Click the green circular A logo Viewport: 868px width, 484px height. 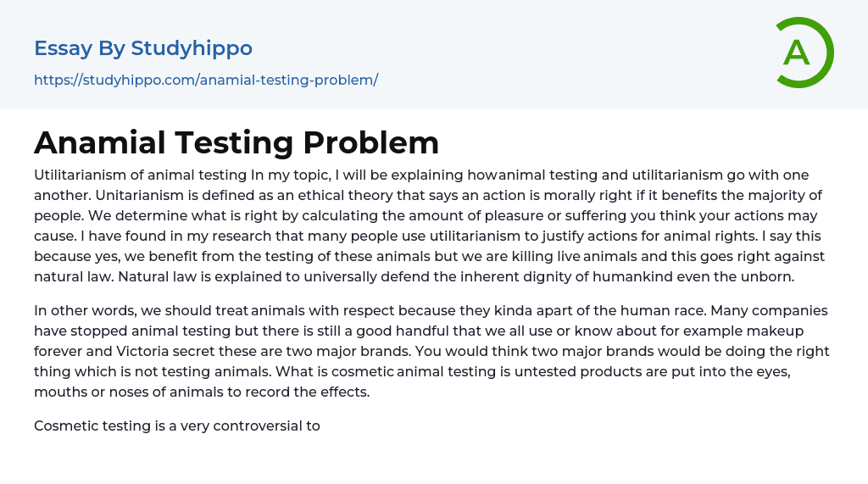click(804, 53)
